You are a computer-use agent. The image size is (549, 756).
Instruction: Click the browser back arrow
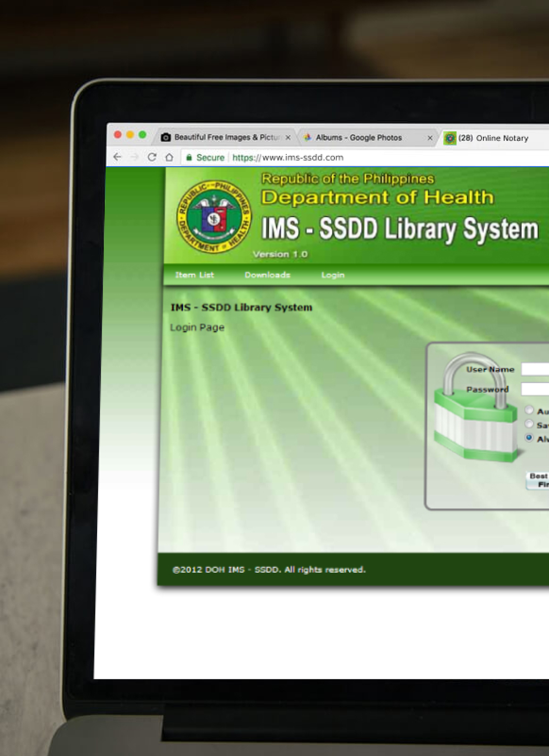(117, 157)
